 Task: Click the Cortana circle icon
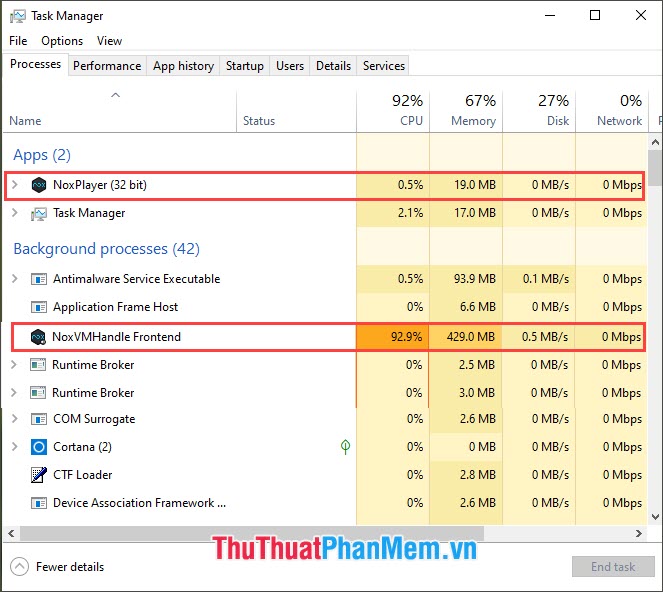click(x=39, y=447)
